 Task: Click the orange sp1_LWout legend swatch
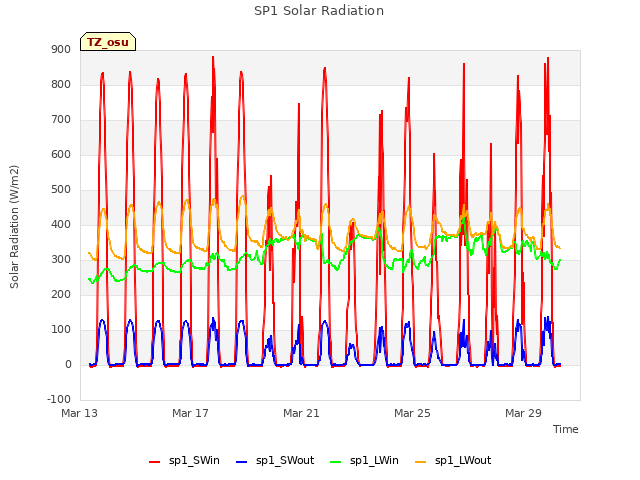420,462
